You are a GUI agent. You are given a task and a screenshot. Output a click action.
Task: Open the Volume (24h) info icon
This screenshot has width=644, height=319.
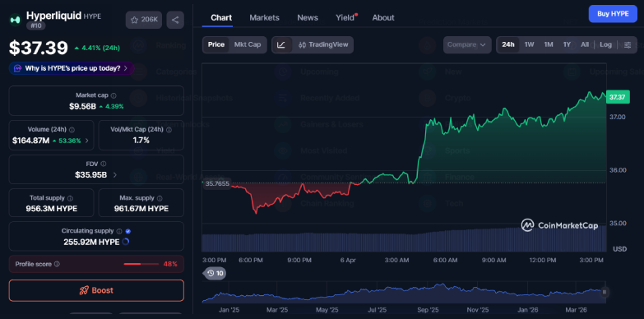pyautogui.click(x=72, y=130)
